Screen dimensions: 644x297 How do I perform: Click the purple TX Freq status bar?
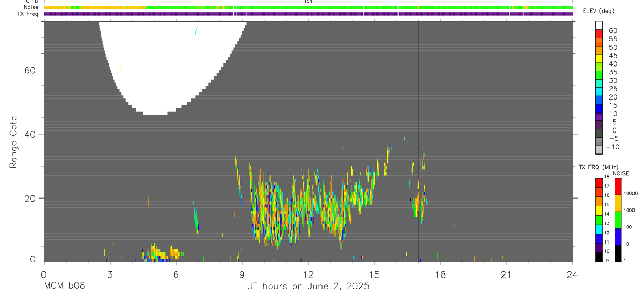(308, 14)
